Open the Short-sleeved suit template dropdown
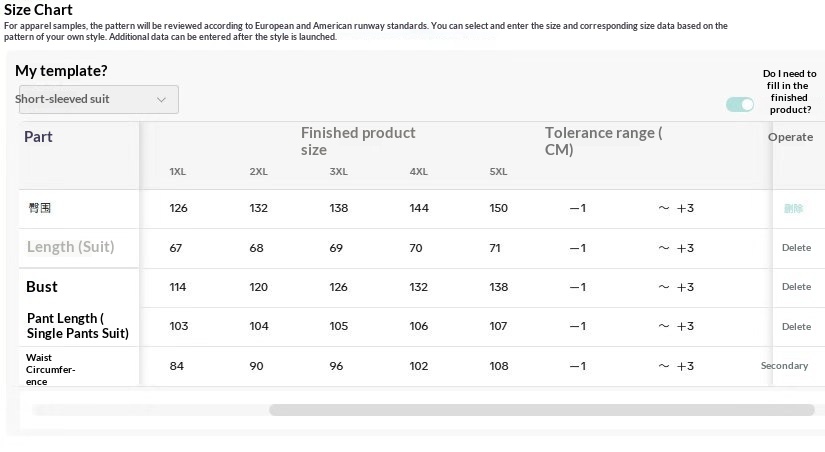 99,99
